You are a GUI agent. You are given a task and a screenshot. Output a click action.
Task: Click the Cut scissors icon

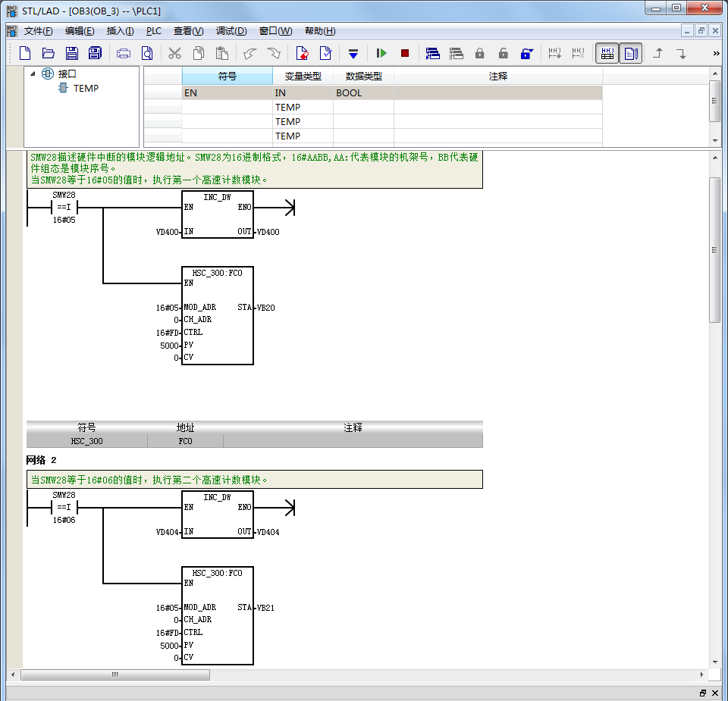(x=174, y=53)
